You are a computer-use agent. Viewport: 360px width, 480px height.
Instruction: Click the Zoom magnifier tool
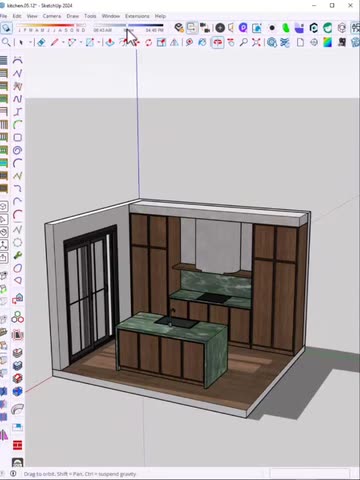coord(244,42)
